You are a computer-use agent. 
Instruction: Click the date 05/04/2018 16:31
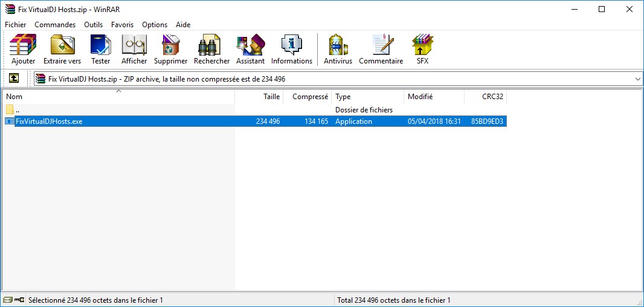(x=434, y=121)
